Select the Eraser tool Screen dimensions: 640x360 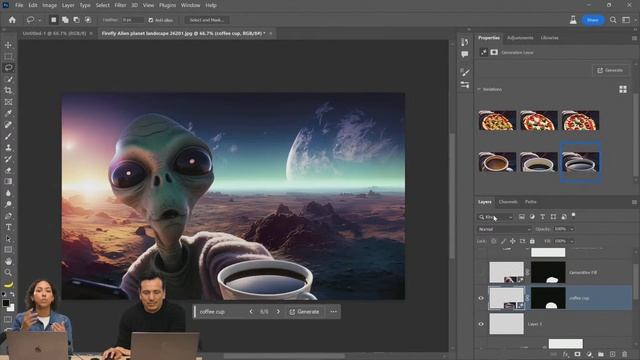click(8, 171)
